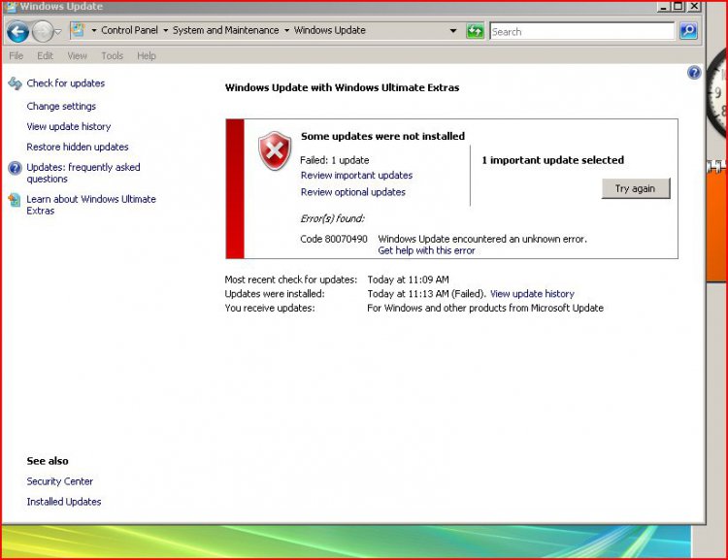Select Windows Update breadcrumb

330,30
